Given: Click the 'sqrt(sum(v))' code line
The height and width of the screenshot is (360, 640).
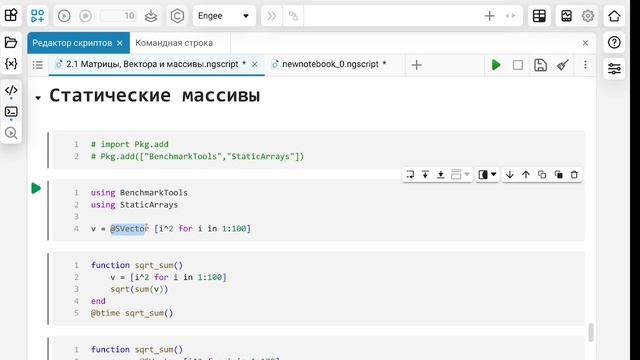Looking at the screenshot, I should click(x=139, y=289).
